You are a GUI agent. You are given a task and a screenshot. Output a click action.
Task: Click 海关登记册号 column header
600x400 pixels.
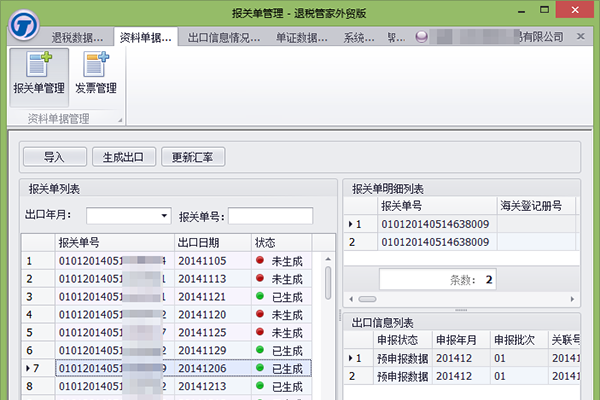click(x=536, y=206)
